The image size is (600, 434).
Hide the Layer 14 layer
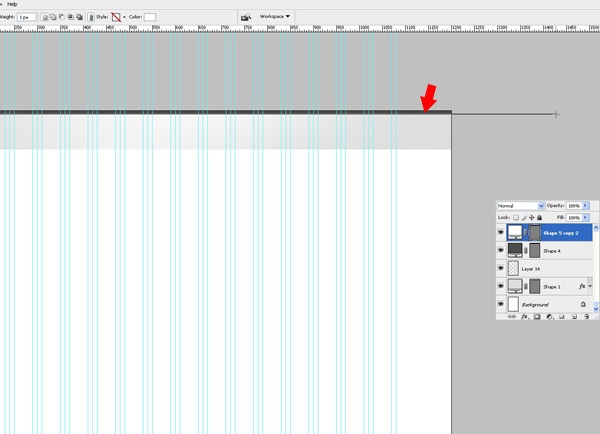coord(501,268)
